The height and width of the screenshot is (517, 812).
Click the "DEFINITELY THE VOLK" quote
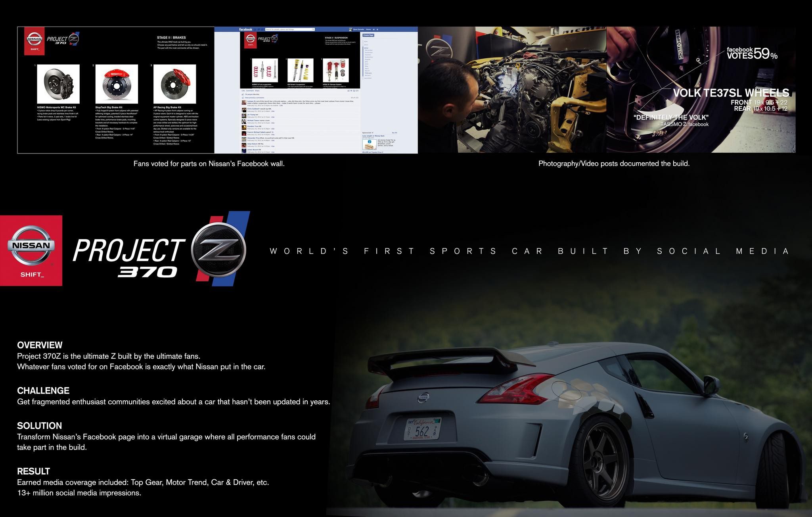tap(671, 117)
